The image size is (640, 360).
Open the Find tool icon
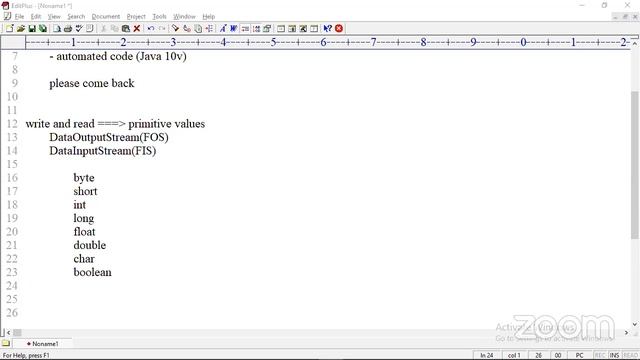coord(176,29)
